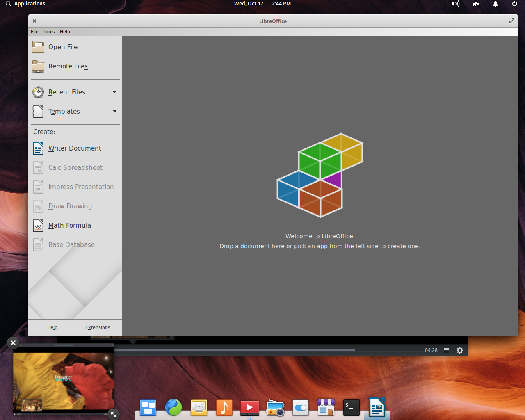
Task: Open the Applications menu in top panel
Action: coord(25,4)
